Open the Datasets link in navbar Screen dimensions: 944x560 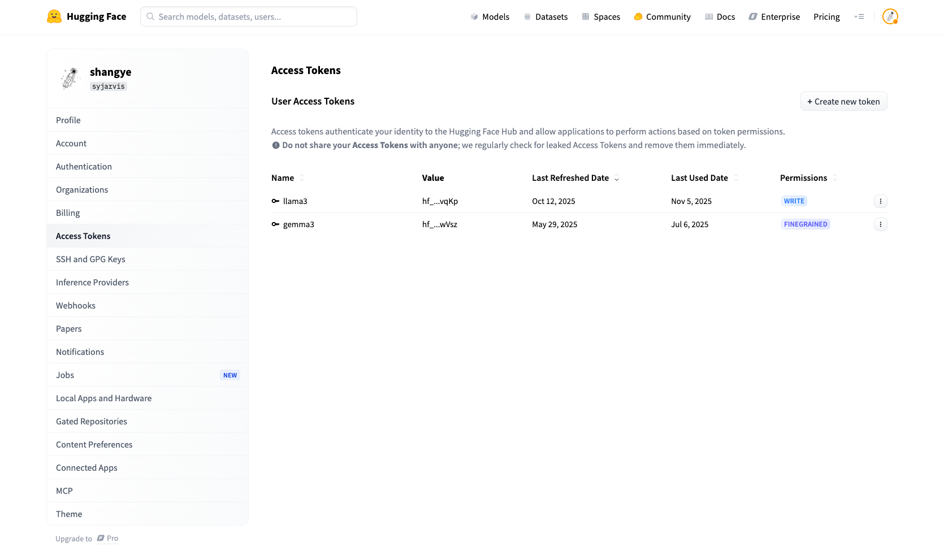[545, 17]
